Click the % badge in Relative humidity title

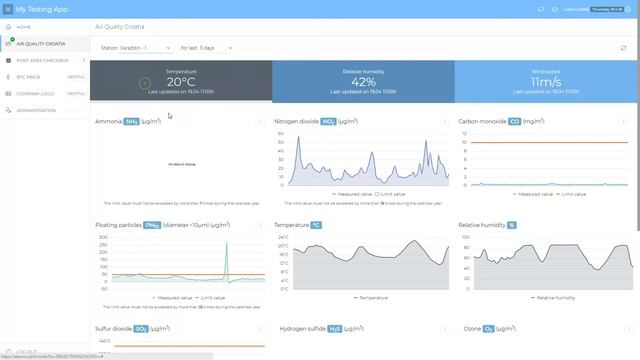511,225
